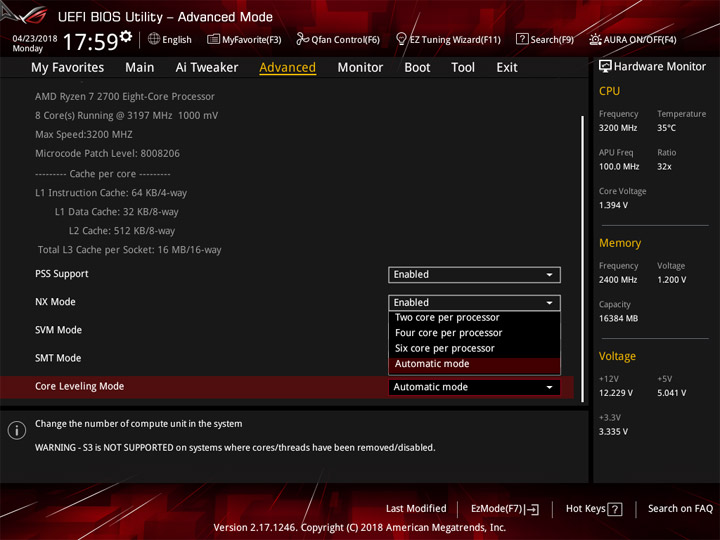Click Search on FAQ
Viewport: 720px width, 540px height.
pyautogui.click(x=680, y=508)
